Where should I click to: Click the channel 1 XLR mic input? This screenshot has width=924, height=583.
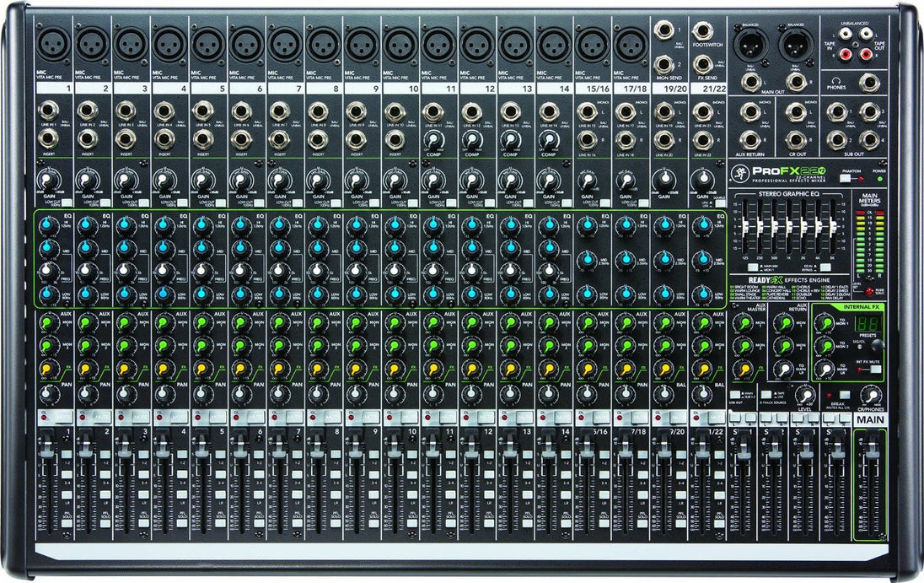point(51,44)
